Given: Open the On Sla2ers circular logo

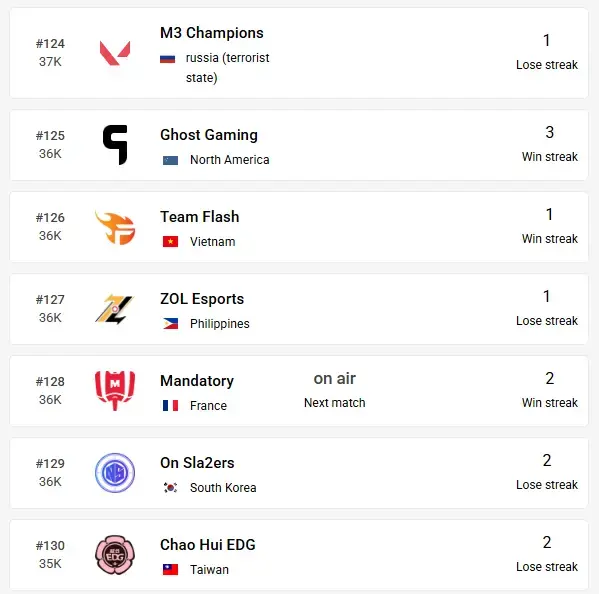Looking at the screenshot, I should [115, 473].
